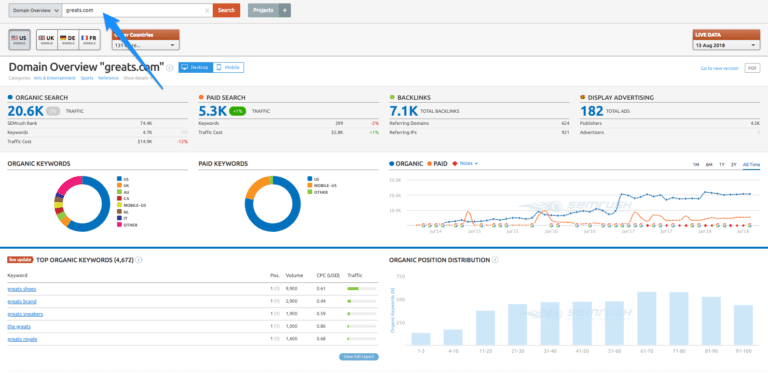The width and height of the screenshot is (768, 373).
Task: Follow the Go to new version link
Action: pyautogui.click(x=720, y=69)
